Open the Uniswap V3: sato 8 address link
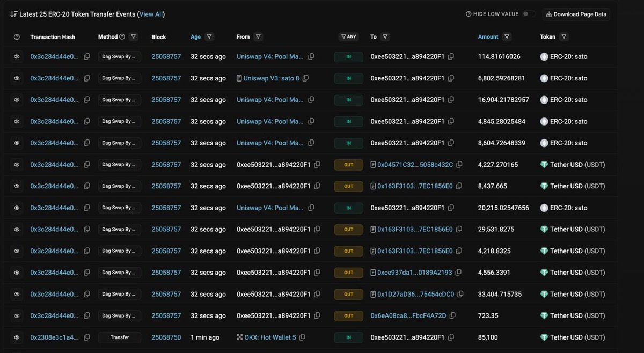Viewport: 644px width, 353px height. [272, 78]
